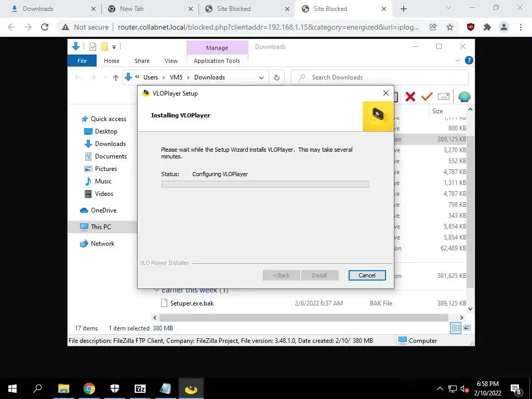Collapse the Earlier this week group

coord(156,290)
